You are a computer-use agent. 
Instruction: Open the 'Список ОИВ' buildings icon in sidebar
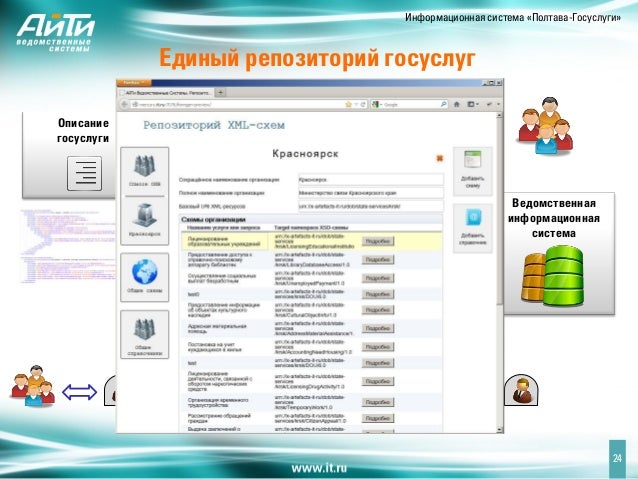coord(144,166)
